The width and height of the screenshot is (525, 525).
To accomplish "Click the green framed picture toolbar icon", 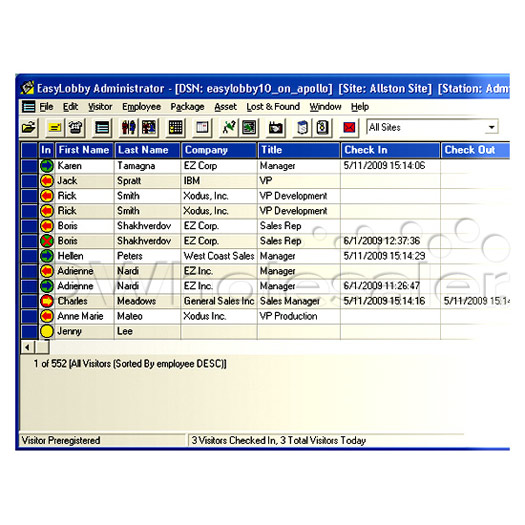I will pyautogui.click(x=249, y=128).
